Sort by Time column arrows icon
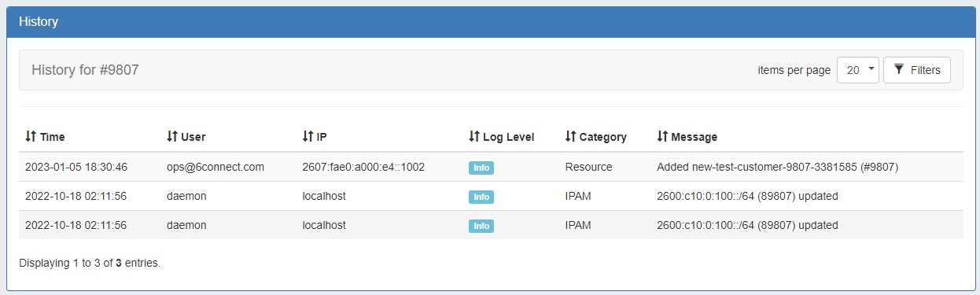 tap(31, 137)
